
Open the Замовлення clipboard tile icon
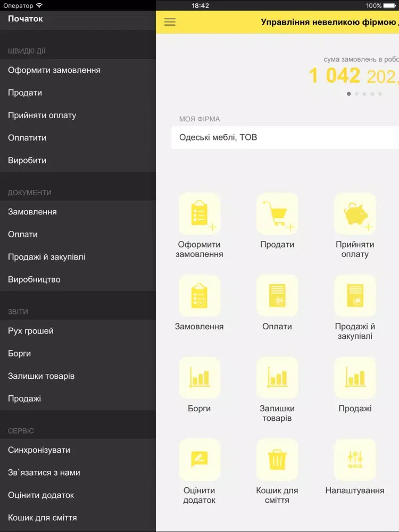(x=199, y=295)
